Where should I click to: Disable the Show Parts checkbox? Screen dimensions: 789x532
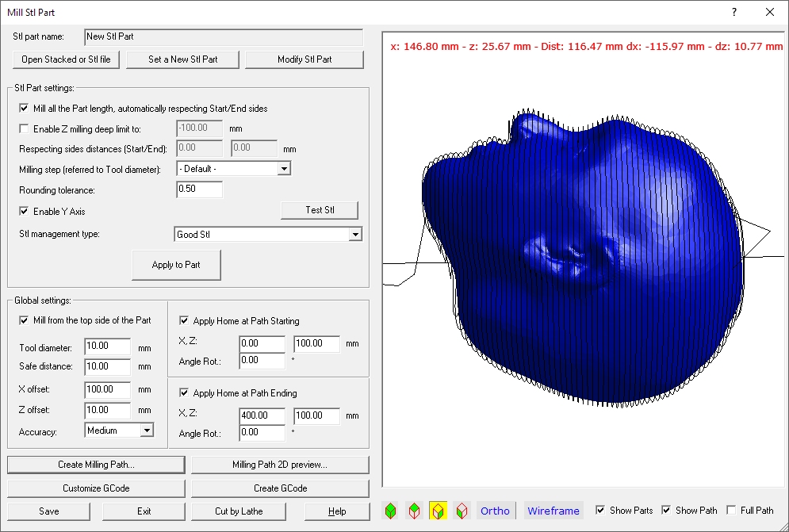click(600, 511)
